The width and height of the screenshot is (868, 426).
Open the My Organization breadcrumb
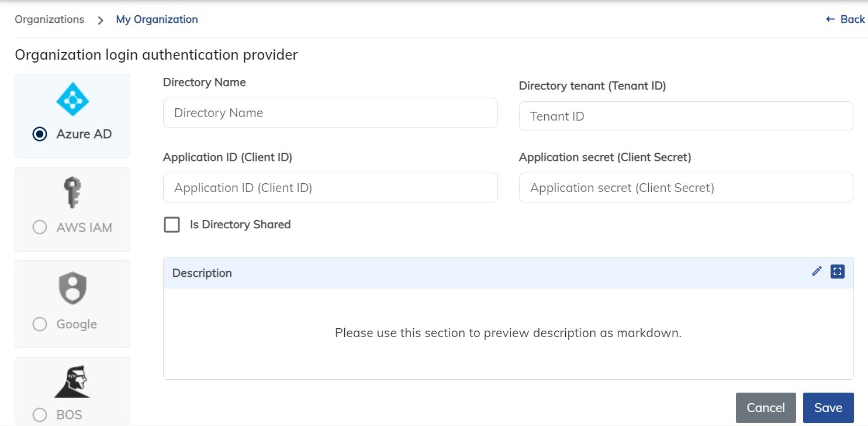(157, 19)
